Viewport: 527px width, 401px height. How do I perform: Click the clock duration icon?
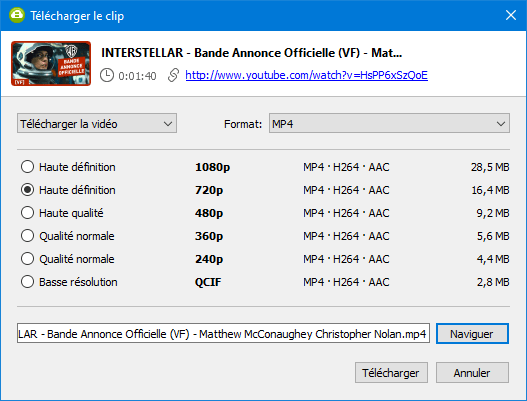pos(107,75)
